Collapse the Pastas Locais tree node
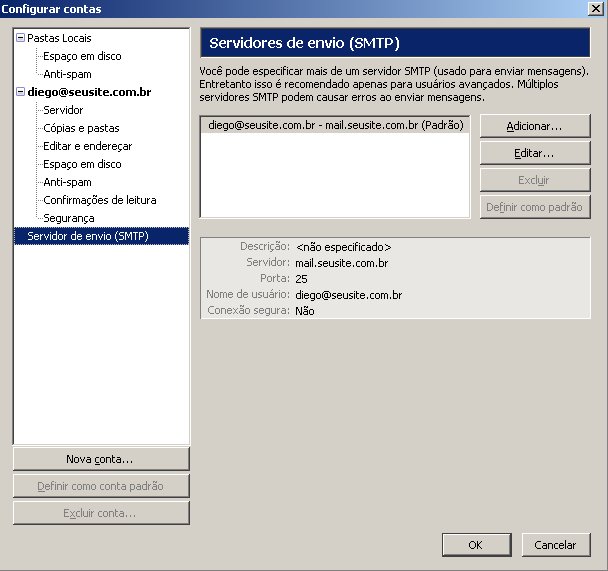Image resolution: width=608 pixels, height=571 pixels. [x=21, y=38]
